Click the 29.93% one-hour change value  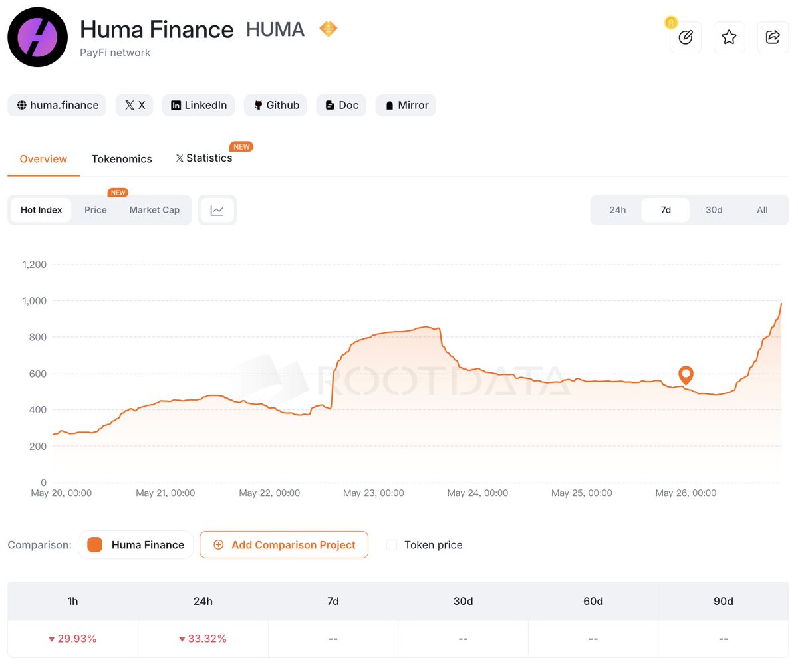[x=72, y=639]
